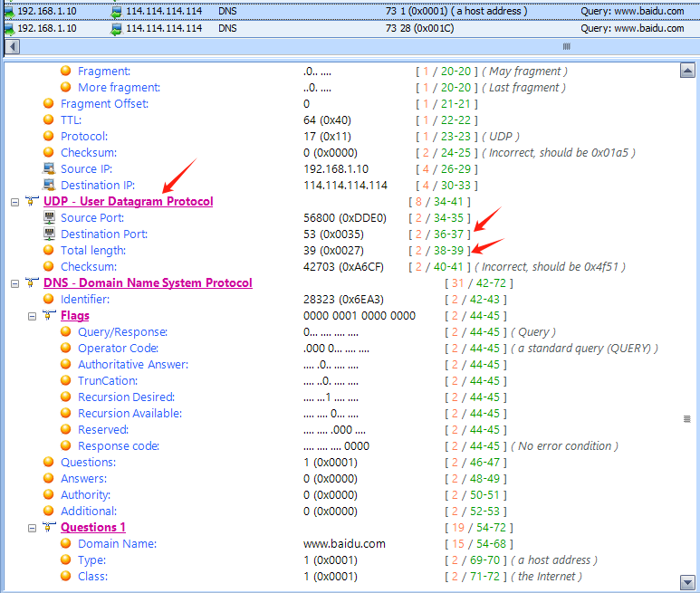Click the horizontal scrollbar left arrow

tap(10, 45)
